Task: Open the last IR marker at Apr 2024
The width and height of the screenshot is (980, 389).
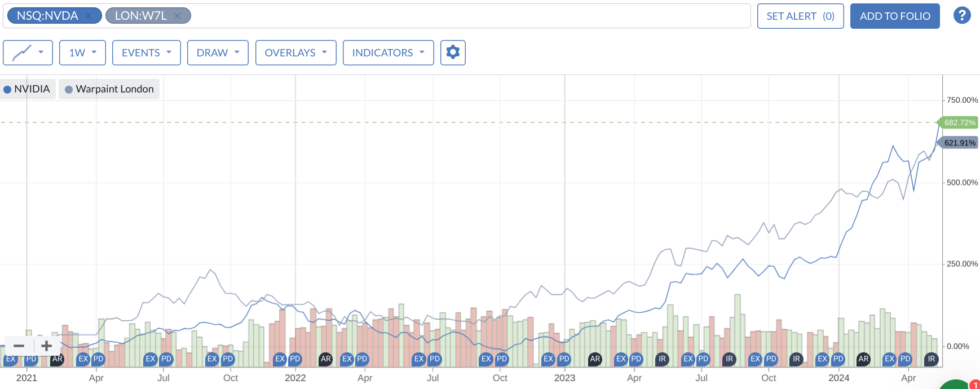Action: point(932,359)
